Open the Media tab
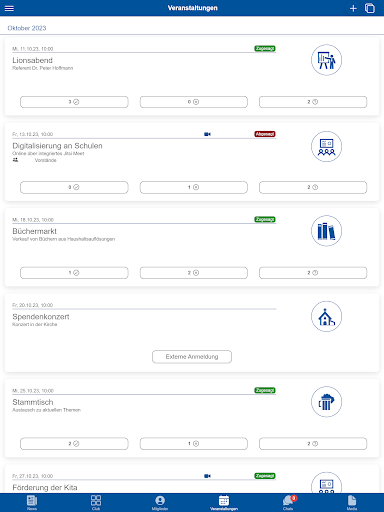The image size is (384, 512). [x=352, y=503]
